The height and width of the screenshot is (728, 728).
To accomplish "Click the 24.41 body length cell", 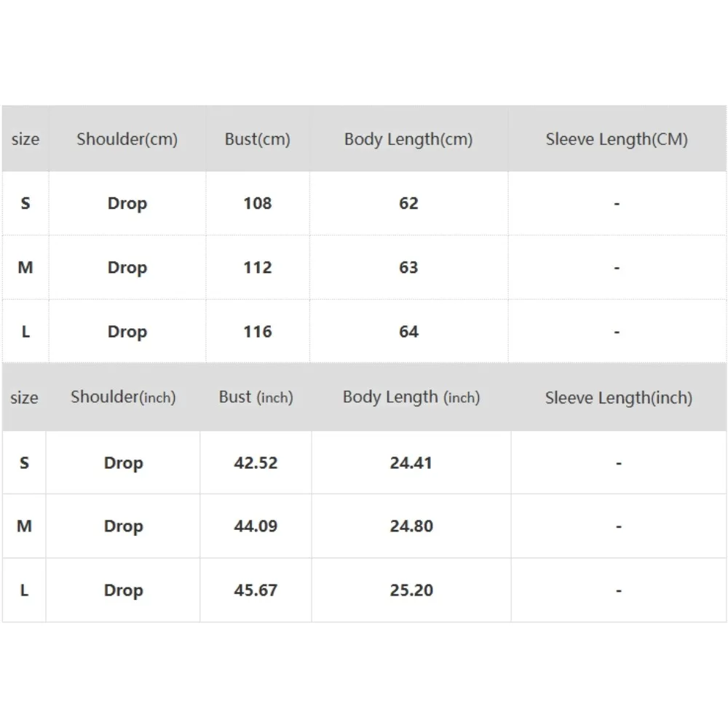I will pyautogui.click(x=411, y=463).
